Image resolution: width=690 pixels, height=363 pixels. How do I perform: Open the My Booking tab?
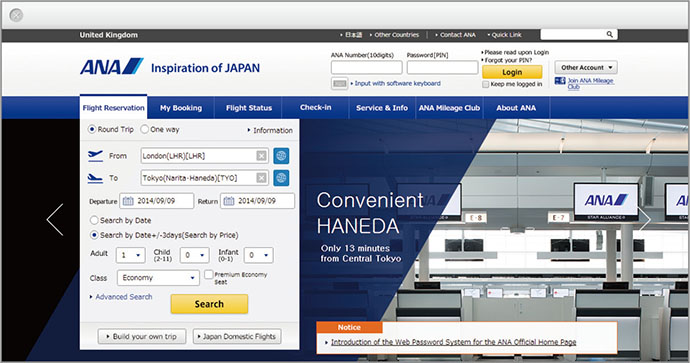pos(181,108)
